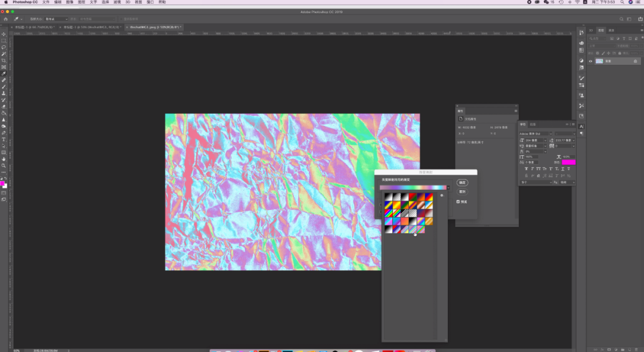This screenshot has height=352, width=644.
Task: Activate the Hand tool
Action: [4, 159]
